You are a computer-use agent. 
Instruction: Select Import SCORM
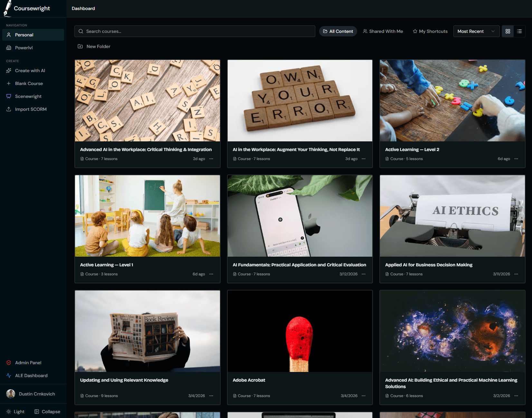[31, 109]
